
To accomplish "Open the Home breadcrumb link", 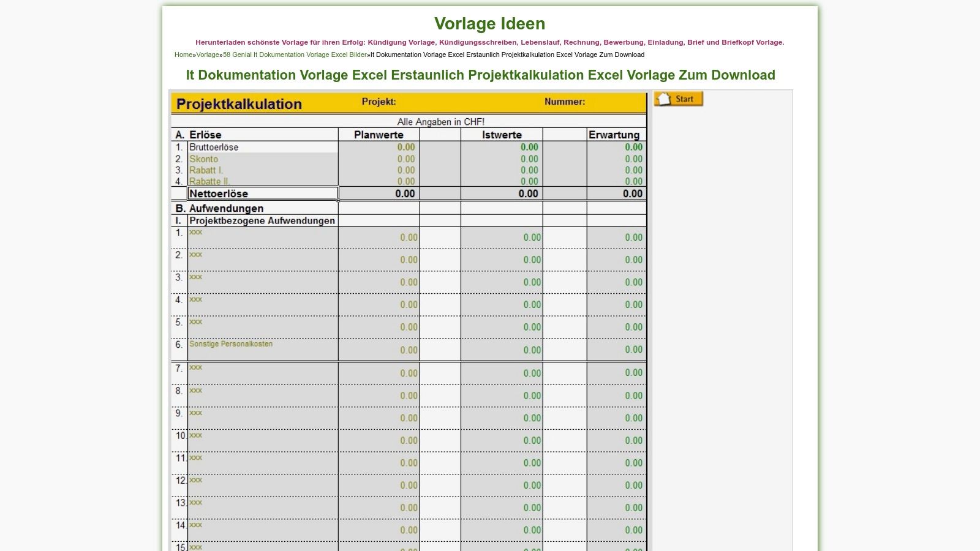I will [x=184, y=54].
